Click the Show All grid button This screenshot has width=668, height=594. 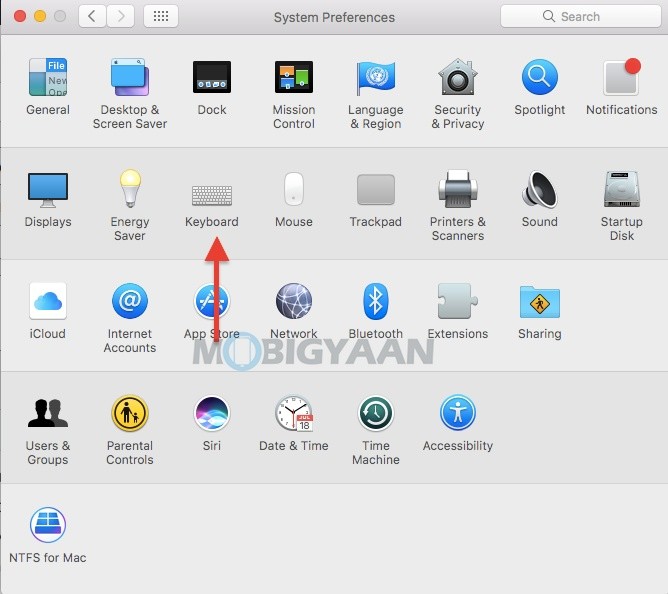(x=161, y=16)
